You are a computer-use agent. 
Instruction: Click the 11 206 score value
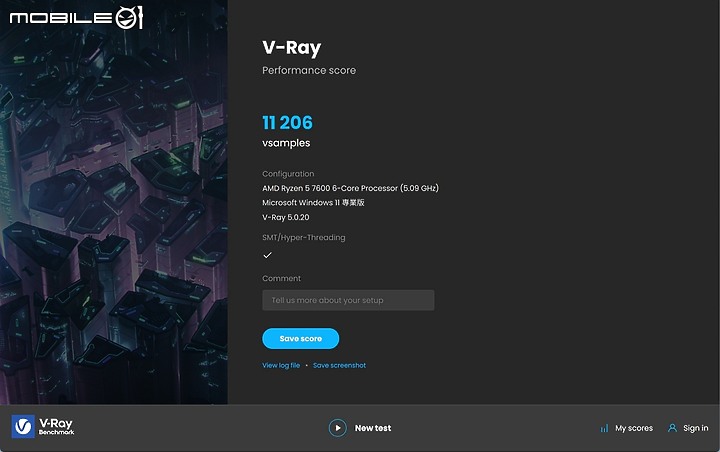point(287,123)
